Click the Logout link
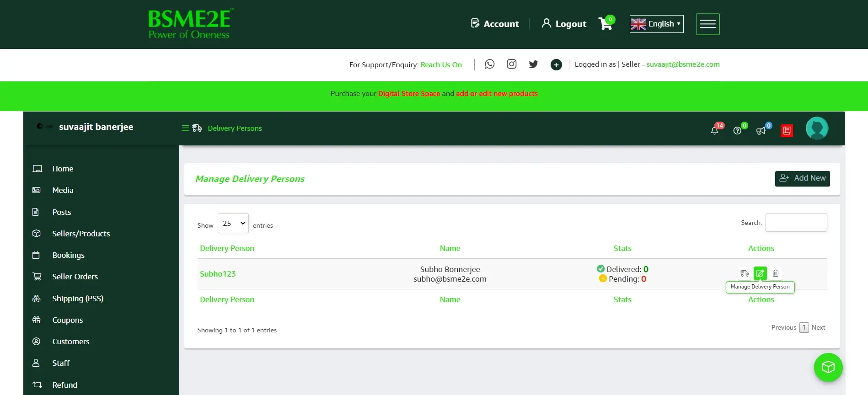Screen dimensions: 868x395 pos(564,24)
